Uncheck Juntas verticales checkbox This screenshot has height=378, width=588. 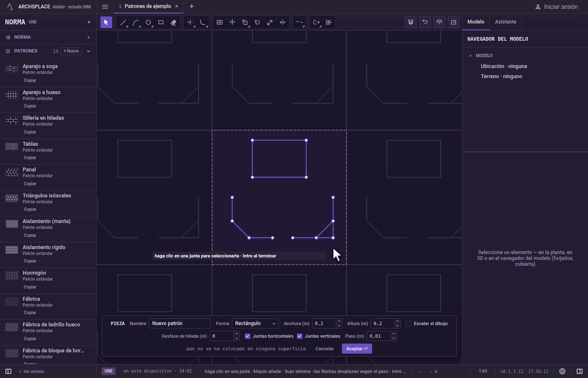click(x=299, y=336)
